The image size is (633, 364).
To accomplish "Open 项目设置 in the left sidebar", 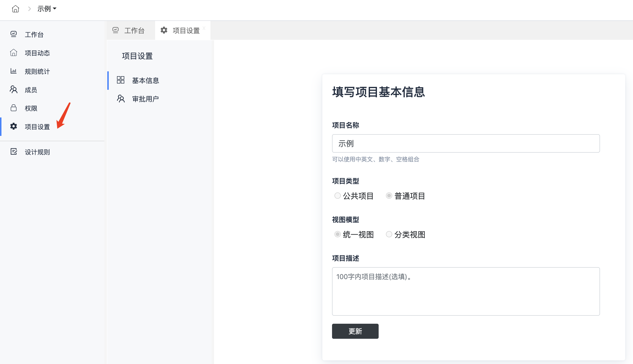I will click(37, 127).
